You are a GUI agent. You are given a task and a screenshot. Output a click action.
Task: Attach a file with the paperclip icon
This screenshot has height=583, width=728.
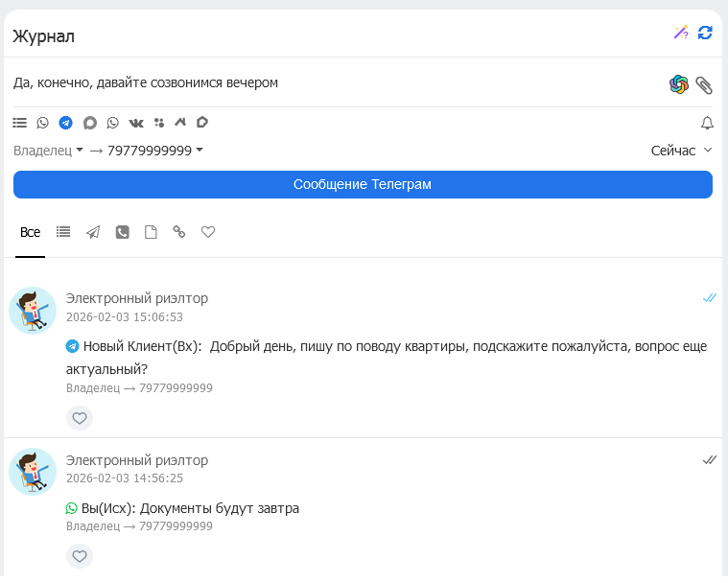(x=704, y=84)
